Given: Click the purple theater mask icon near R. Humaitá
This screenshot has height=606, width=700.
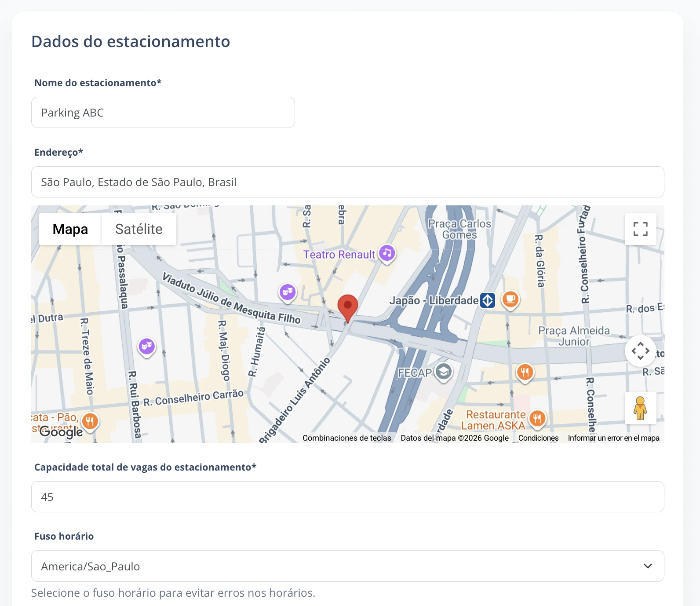Looking at the screenshot, I should click(x=288, y=292).
